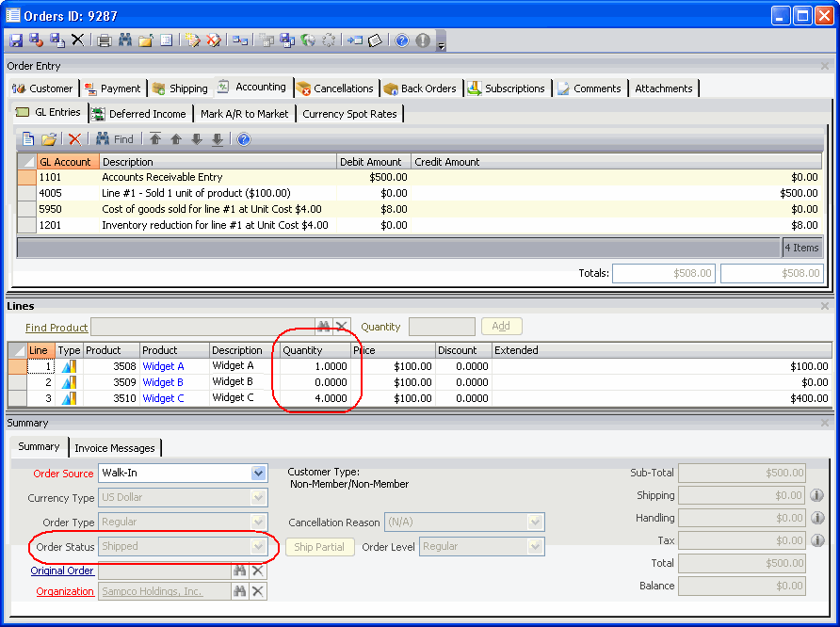Select the Accounts Receivable Entry description cell

(218, 177)
